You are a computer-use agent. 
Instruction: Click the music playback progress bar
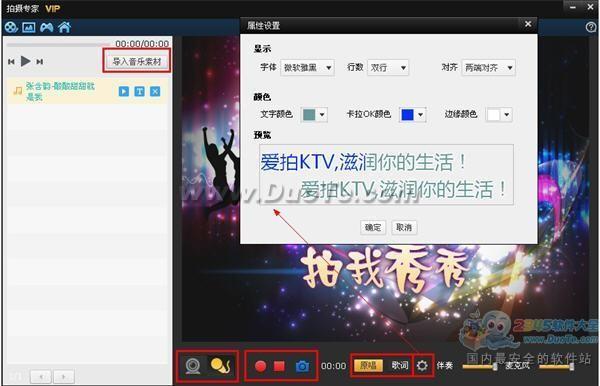point(59,45)
